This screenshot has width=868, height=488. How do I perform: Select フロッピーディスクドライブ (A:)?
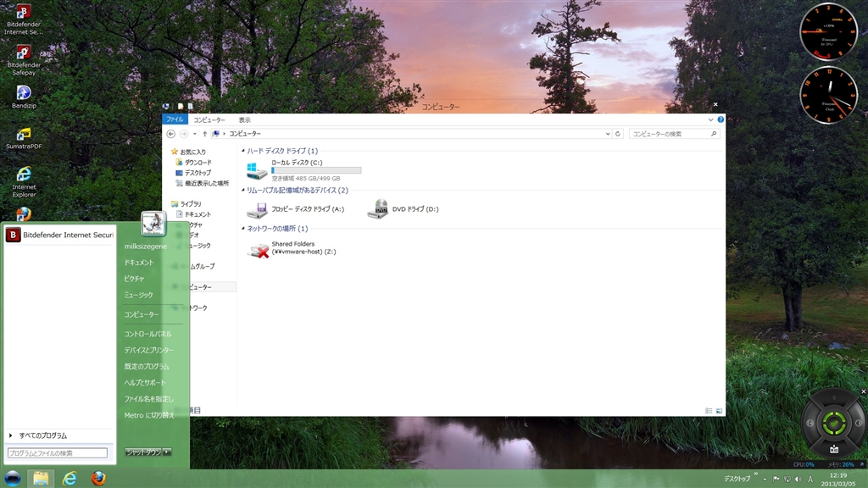coord(296,209)
